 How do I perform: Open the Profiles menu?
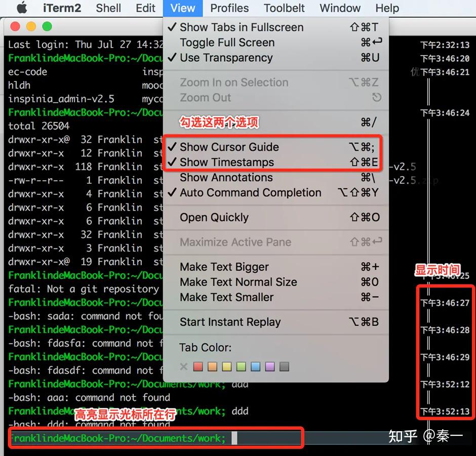click(x=229, y=8)
